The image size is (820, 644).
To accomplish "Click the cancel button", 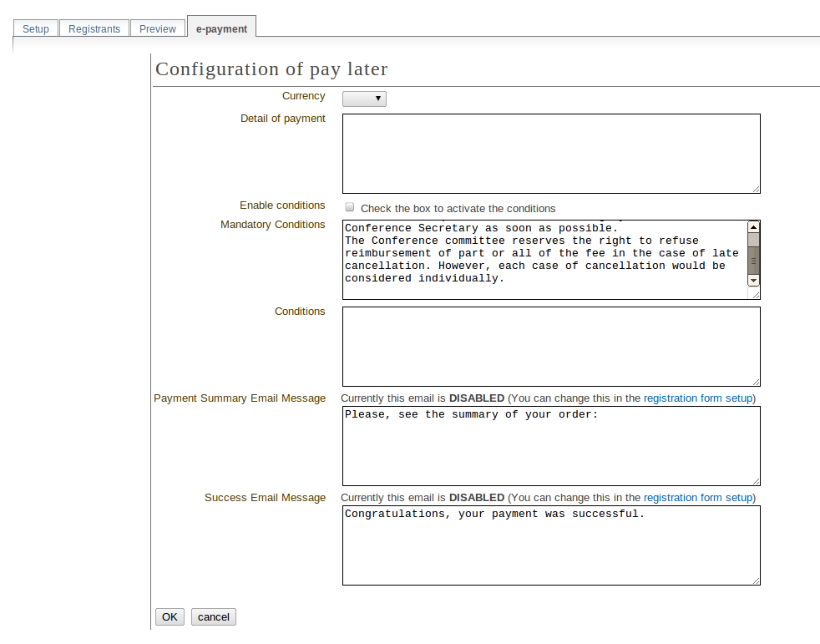I will [x=214, y=616].
